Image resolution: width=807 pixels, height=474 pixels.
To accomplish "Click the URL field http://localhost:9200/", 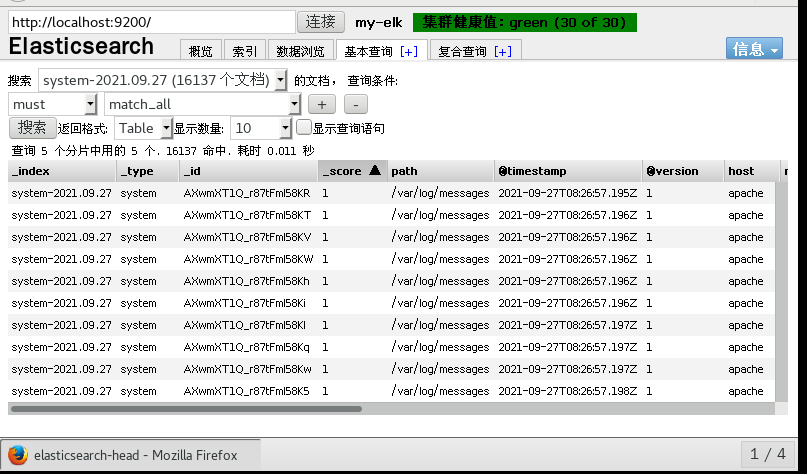I will (x=152, y=22).
